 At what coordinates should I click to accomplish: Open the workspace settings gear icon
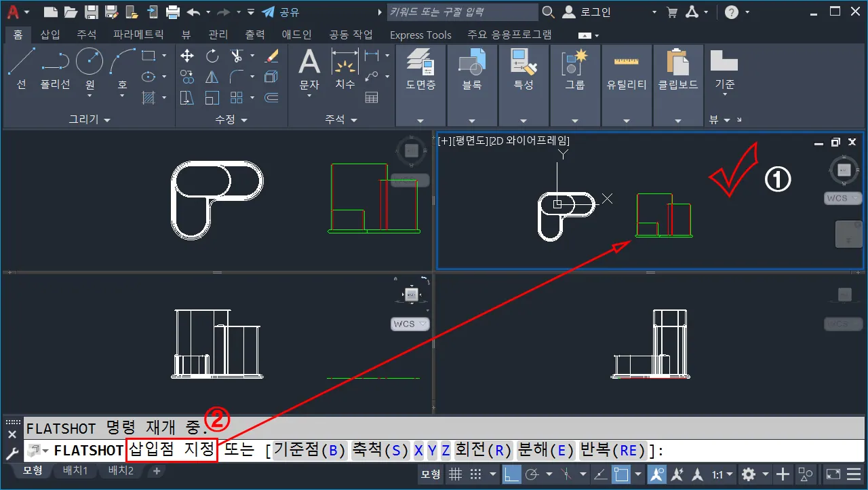click(749, 474)
